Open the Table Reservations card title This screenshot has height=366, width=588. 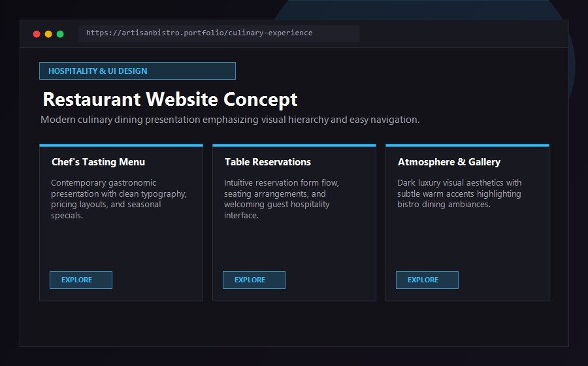pos(268,162)
